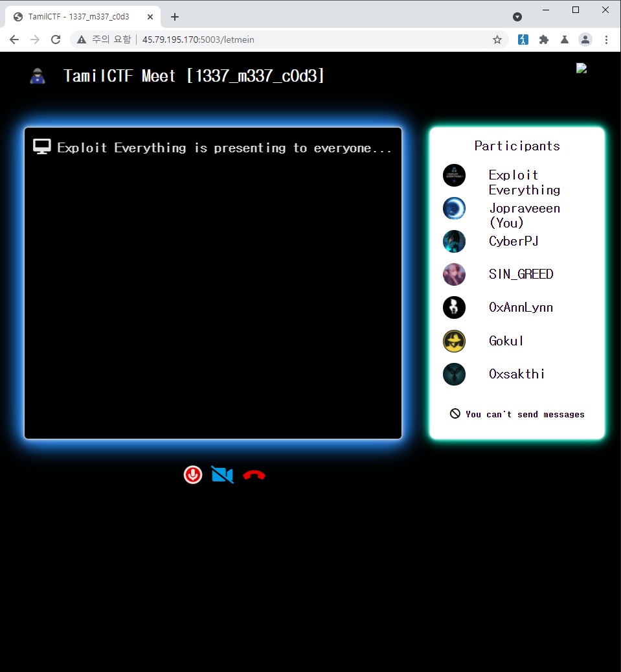Select participant name Exploit Everything
This screenshot has height=672, width=621.
click(x=525, y=183)
